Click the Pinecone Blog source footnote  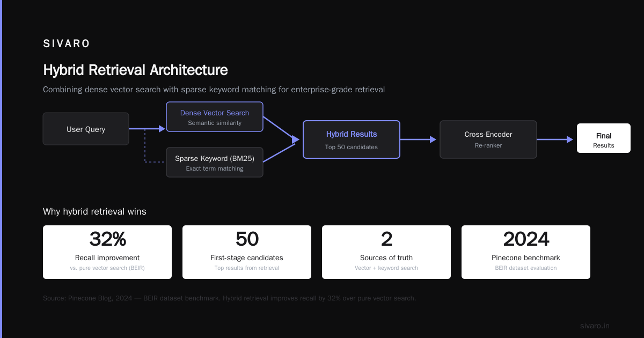[229, 298]
